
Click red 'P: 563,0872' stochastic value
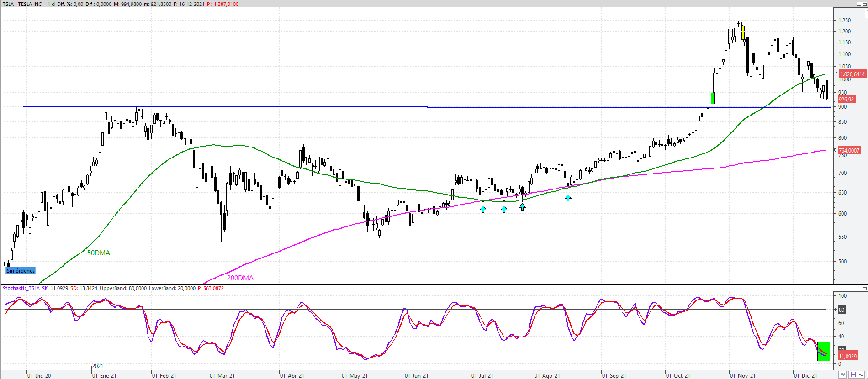click(x=211, y=288)
